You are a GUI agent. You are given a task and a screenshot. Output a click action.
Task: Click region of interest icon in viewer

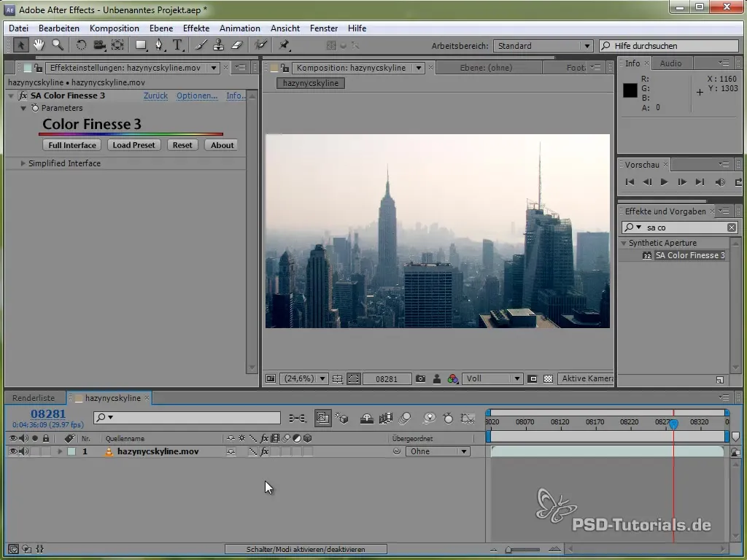pyautogui.click(x=533, y=378)
